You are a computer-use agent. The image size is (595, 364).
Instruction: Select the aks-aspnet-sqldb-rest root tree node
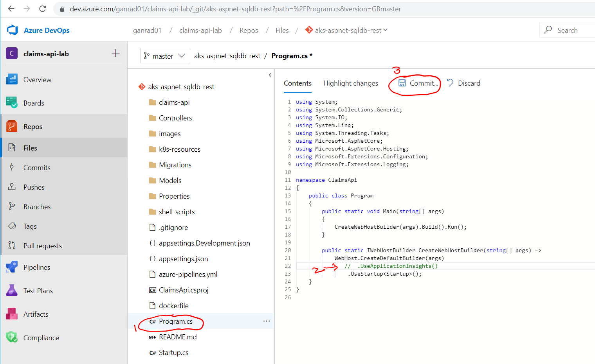point(181,87)
